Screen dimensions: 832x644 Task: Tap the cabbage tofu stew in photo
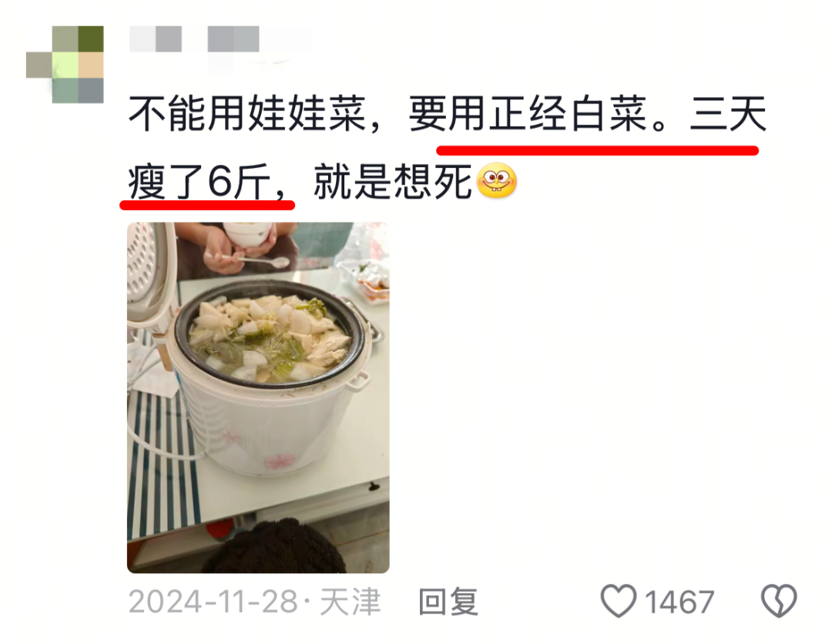(x=269, y=337)
